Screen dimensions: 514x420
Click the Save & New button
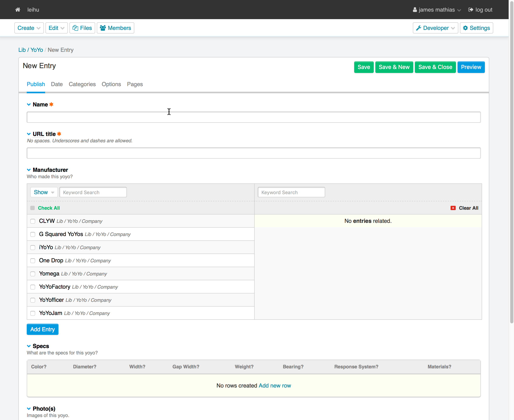394,67
